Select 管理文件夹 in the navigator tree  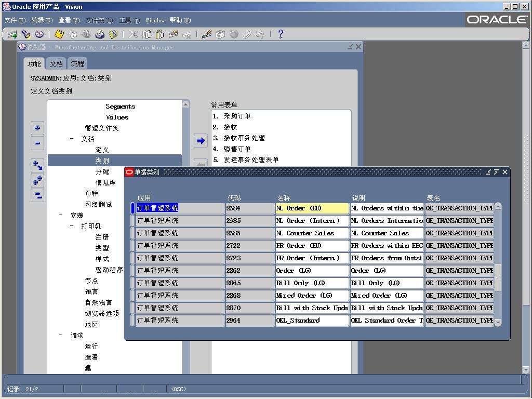[102, 128]
